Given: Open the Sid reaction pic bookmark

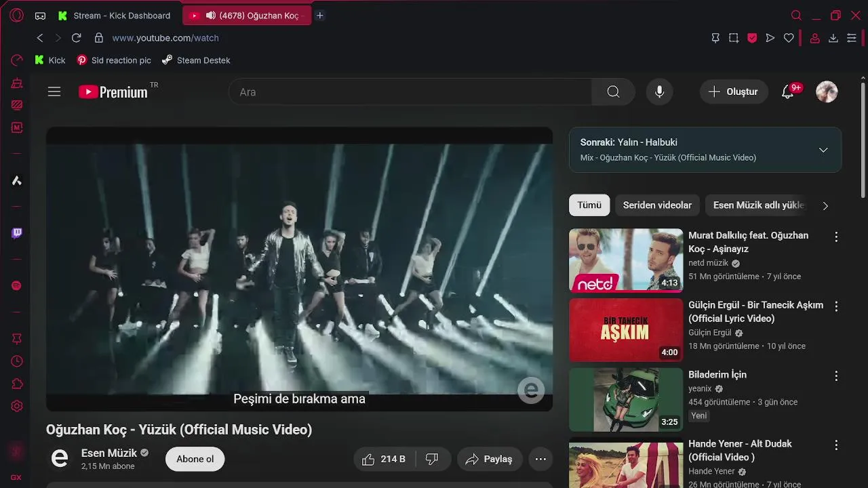Looking at the screenshot, I should (114, 60).
